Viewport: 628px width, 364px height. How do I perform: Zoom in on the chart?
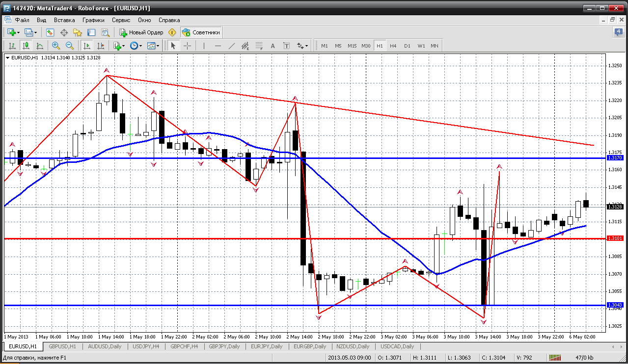(56, 46)
